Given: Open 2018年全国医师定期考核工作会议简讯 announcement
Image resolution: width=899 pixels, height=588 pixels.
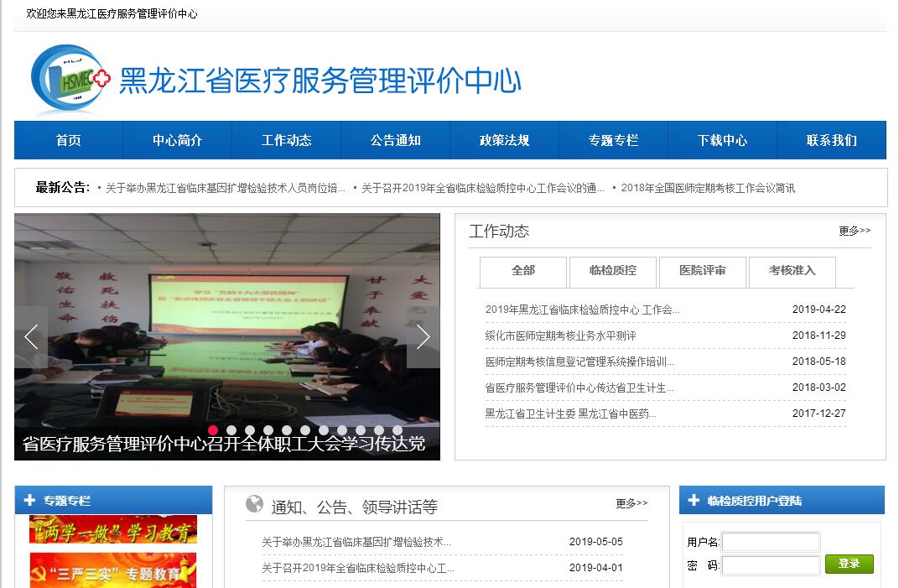Looking at the screenshot, I should pyautogui.click(x=708, y=188).
